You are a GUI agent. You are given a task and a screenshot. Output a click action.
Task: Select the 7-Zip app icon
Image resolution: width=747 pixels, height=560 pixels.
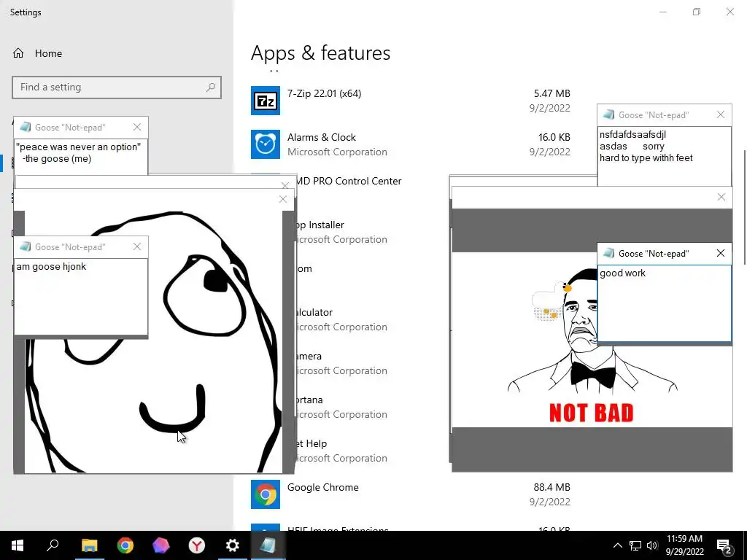(266, 101)
